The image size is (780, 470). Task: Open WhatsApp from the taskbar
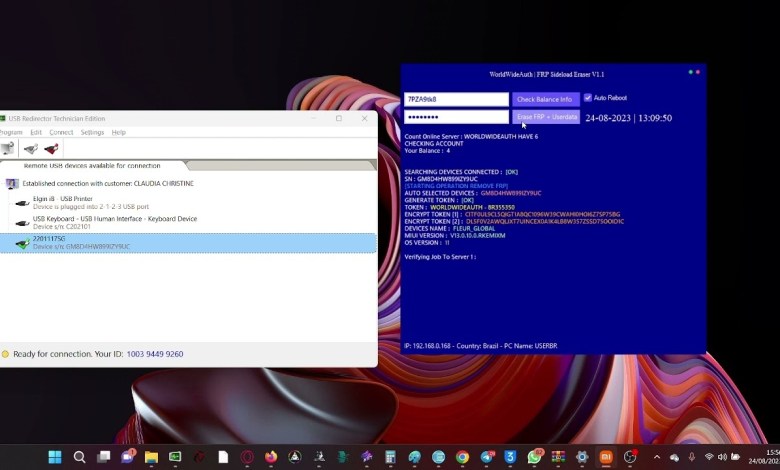point(534,457)
